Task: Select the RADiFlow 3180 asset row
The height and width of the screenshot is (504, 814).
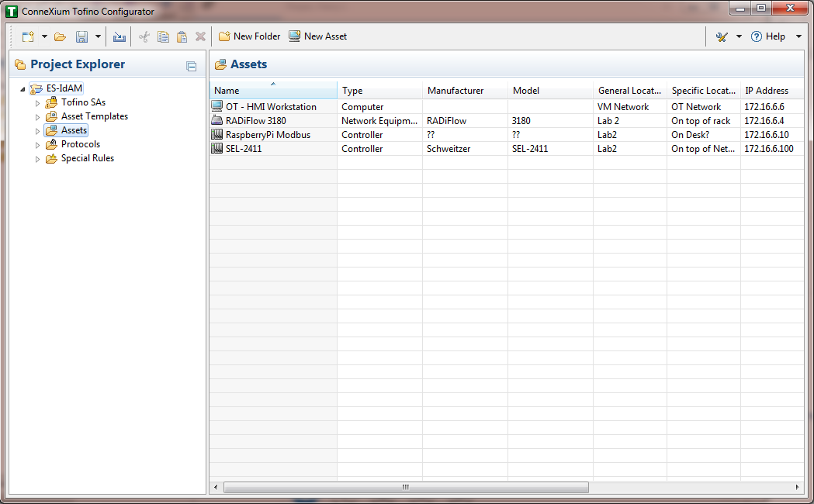Action: pos(507,121)
